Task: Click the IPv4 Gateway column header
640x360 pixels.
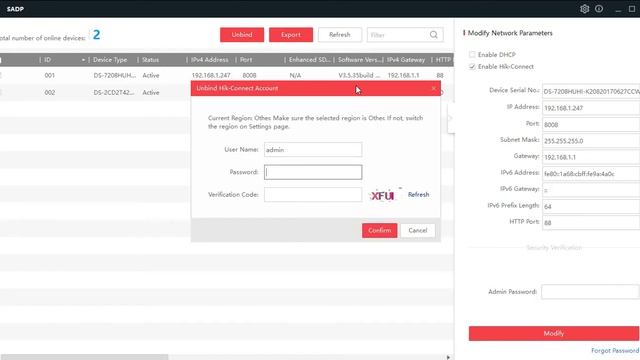Action: pos(406,60)
